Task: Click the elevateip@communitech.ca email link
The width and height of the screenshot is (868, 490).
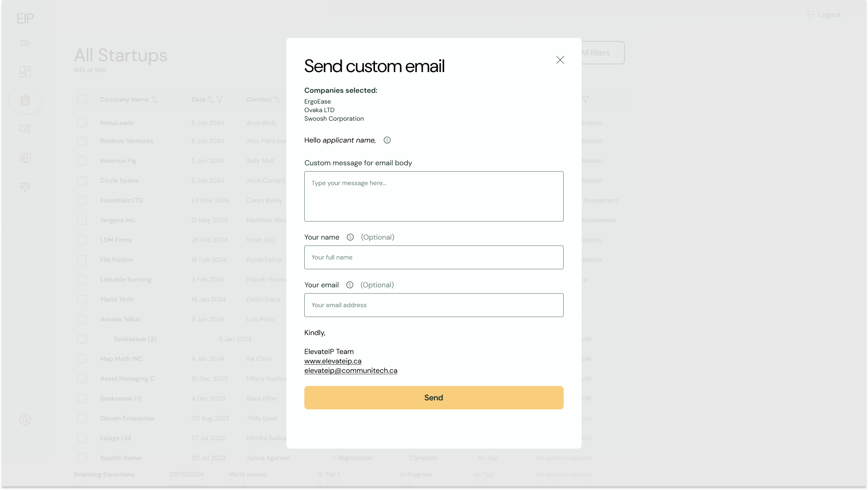Action: [351, 371]
